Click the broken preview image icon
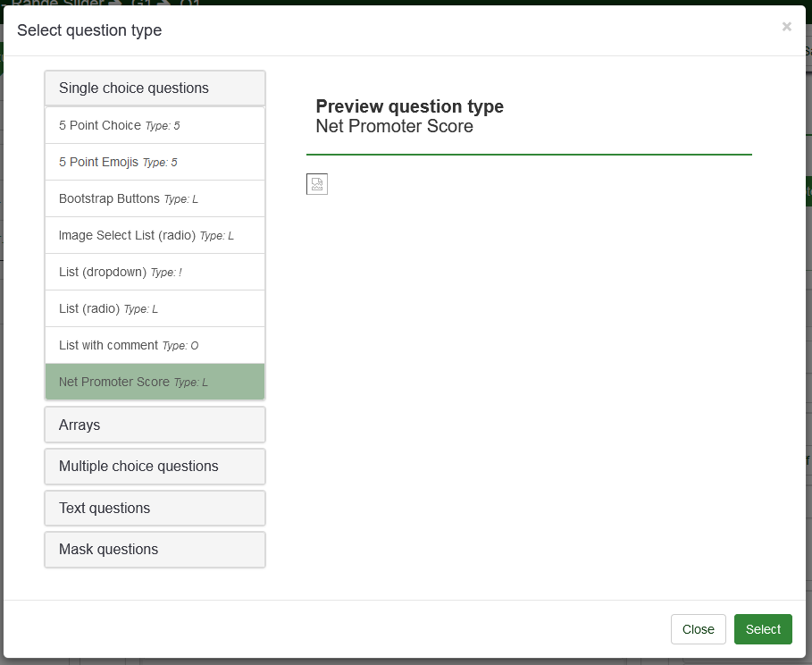Screen dimensions: 812x665 coord(317,184)
